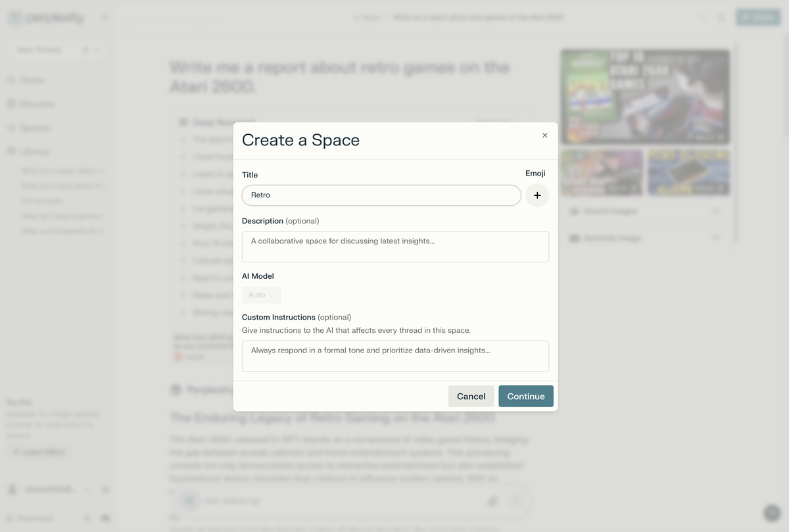Click into the Custom Instructions text area
Viewport: 789px width, 532px height.
point(395,356)
